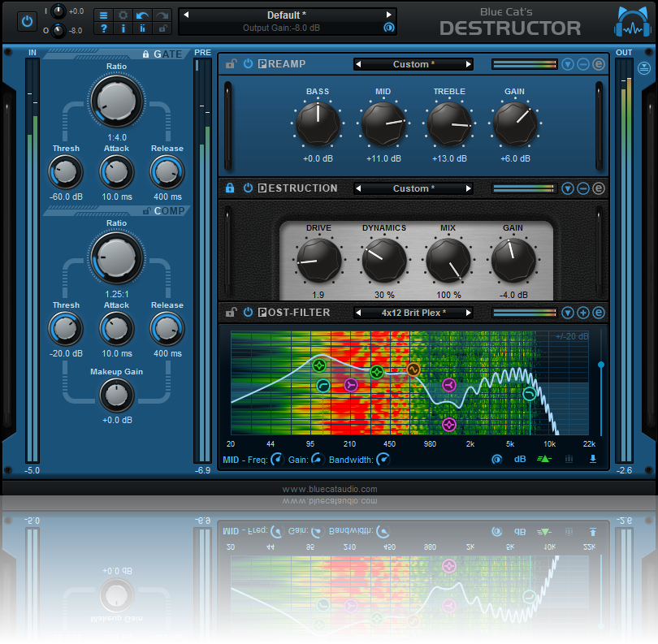Toggle the POST-FILTER power button
658x644 pixels.
248,312
